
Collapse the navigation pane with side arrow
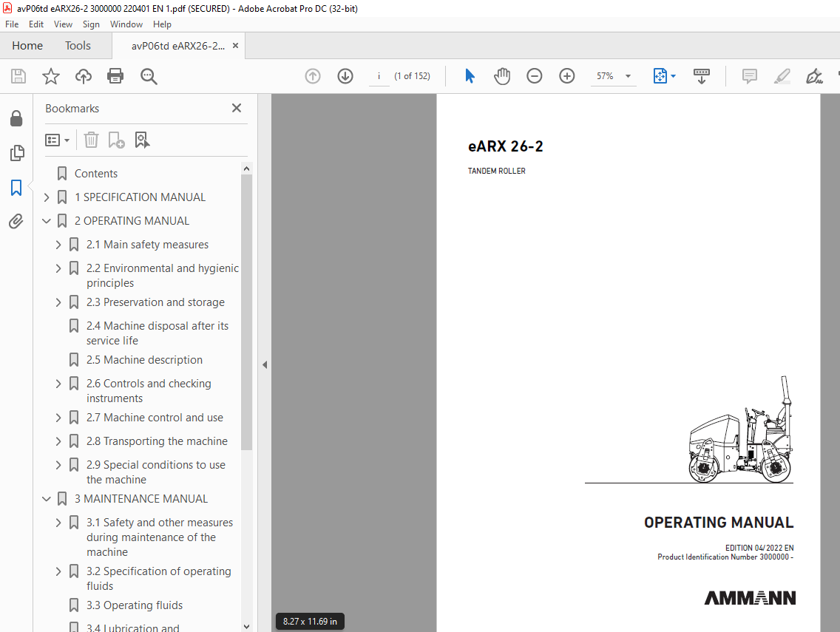265,364
